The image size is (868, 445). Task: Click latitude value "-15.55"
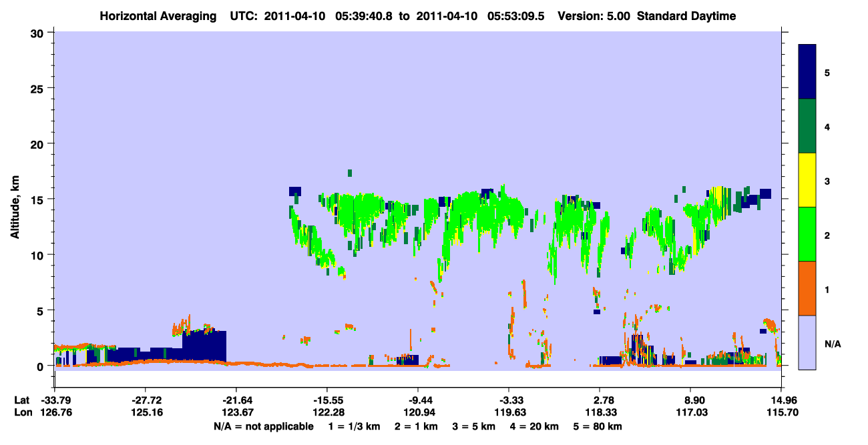pos(327,400)
